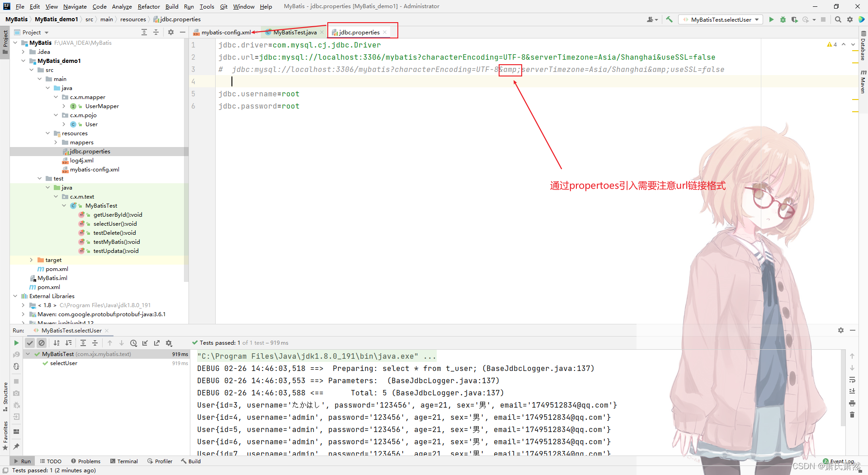Open the Build tool window

click(191, 461)
